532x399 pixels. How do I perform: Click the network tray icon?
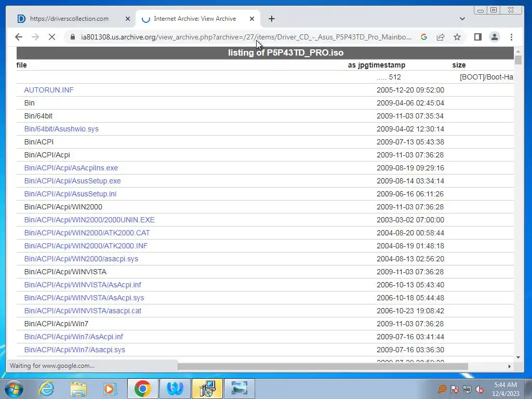coord(467,389)
